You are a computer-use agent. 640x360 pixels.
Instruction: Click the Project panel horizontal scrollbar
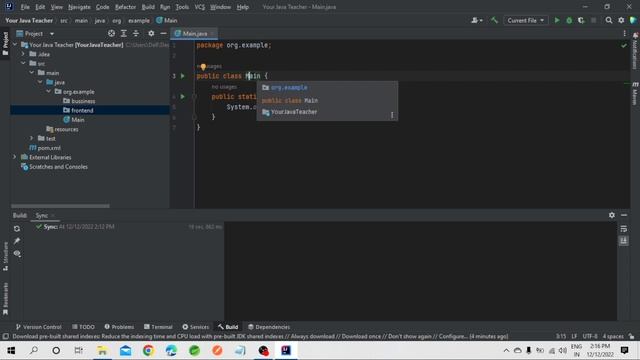60,206
